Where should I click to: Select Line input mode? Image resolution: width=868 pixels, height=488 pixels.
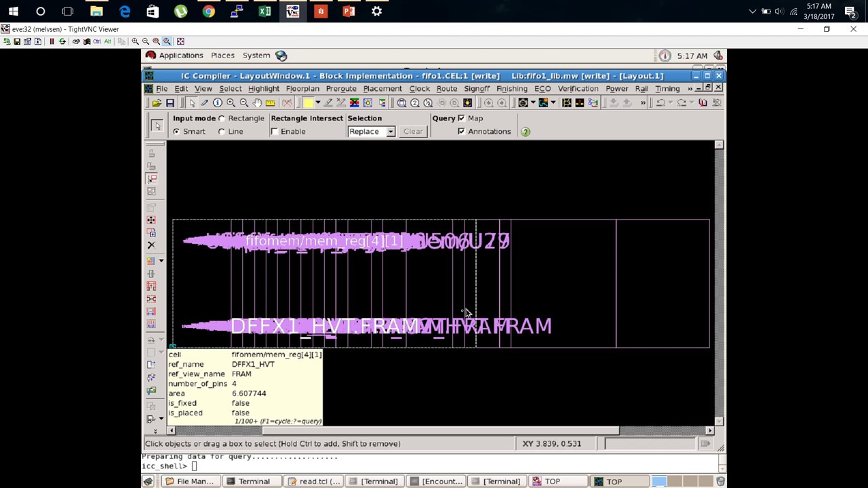click(222, 131)
